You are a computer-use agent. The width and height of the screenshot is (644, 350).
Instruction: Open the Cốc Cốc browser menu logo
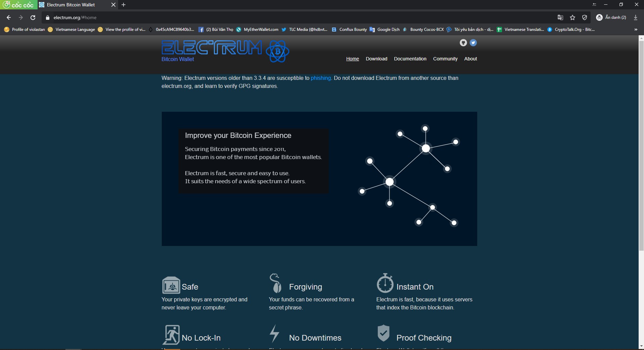18,5
